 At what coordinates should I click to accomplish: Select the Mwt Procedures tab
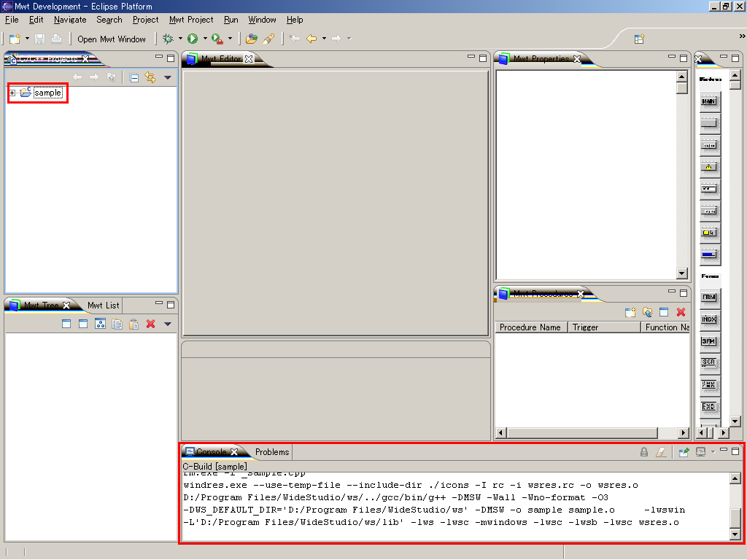542,294
